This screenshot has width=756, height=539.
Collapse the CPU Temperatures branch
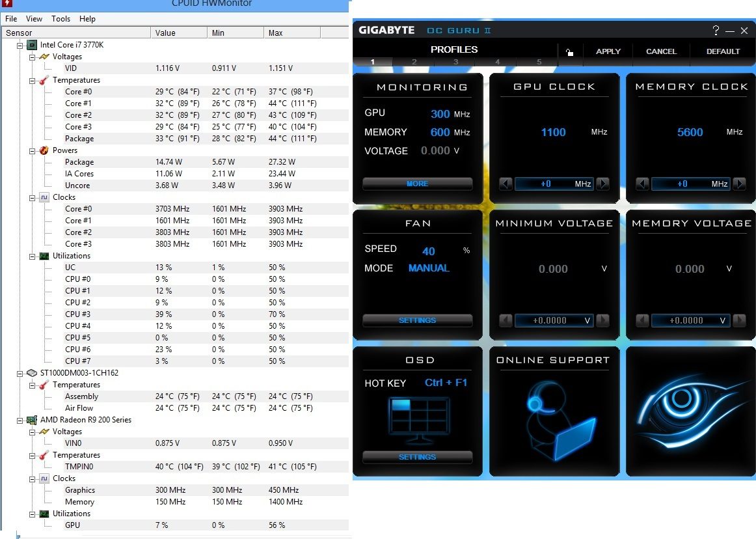(33, 81)
